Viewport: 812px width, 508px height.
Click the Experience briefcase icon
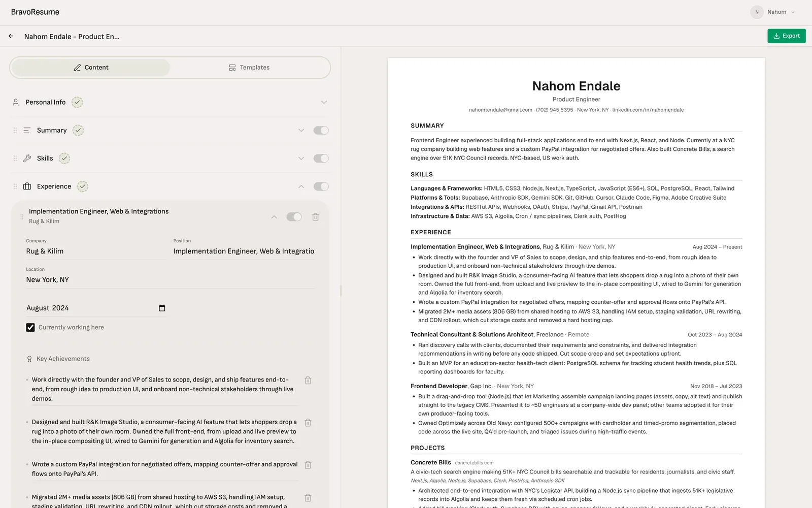click(27, 186)
